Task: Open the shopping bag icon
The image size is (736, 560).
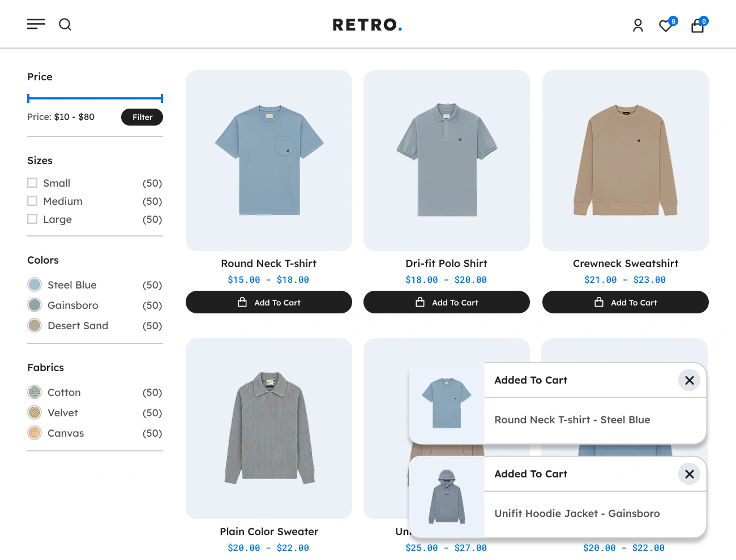Action: coord(699,25)
